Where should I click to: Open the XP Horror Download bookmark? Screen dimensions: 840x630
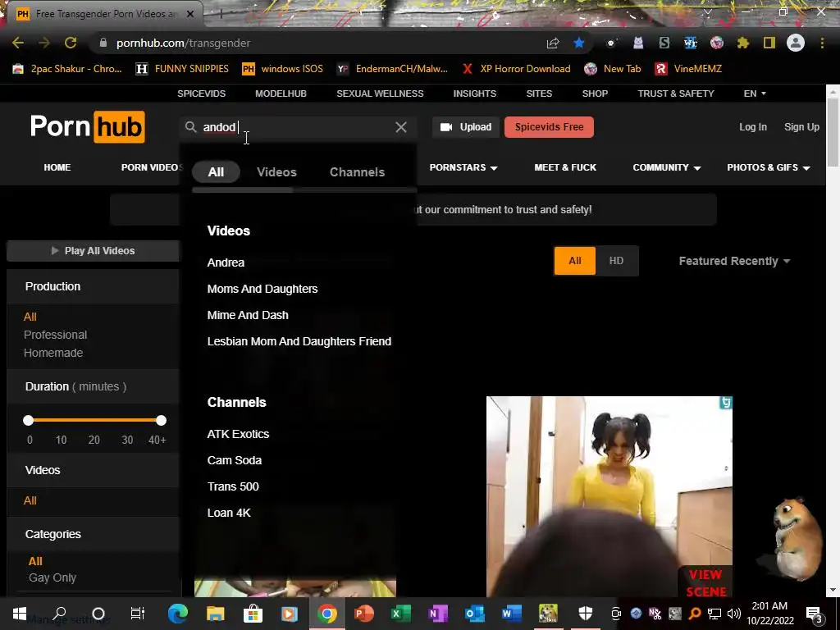[517, 69]
